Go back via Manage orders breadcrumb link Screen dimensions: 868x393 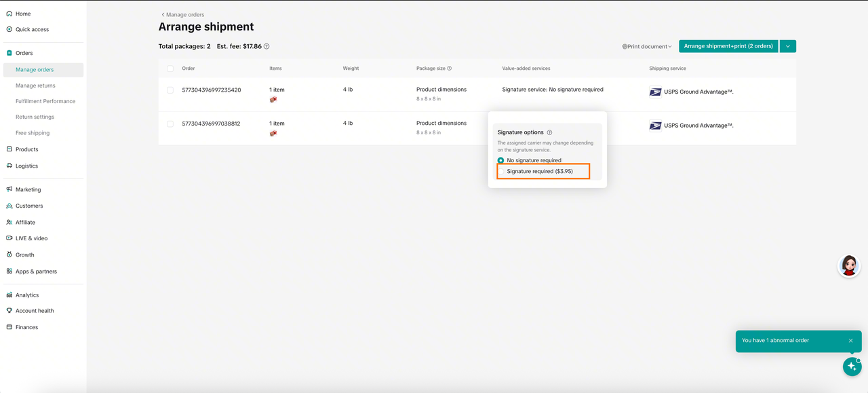click(x=183, y=14)
